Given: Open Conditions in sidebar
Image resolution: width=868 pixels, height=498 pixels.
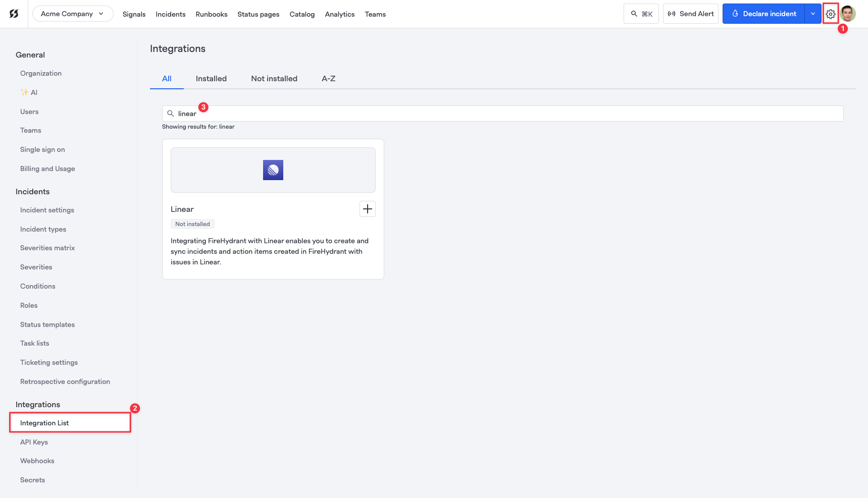Looking at the screenshot, I should pos(38,286).
